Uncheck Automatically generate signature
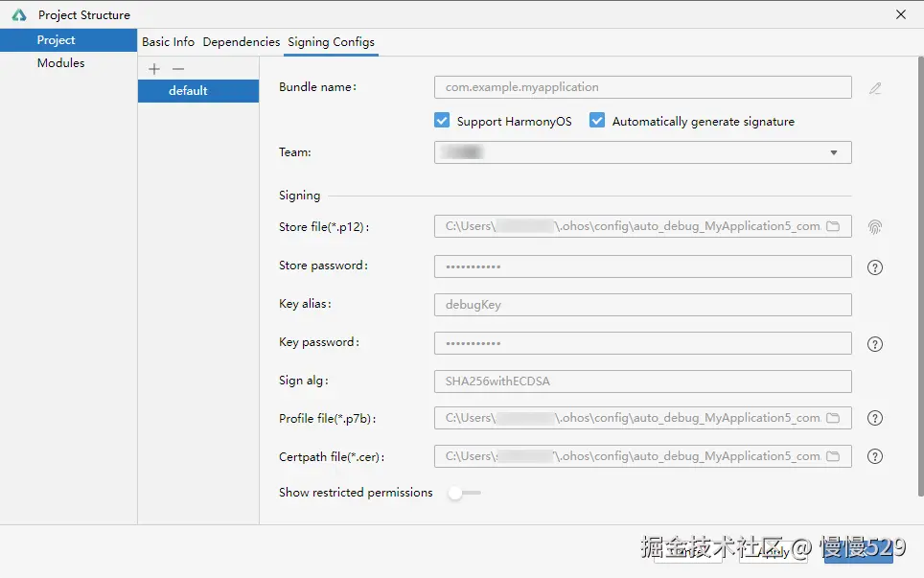The width and height of the screenshot is (924, 578). pyautogui.click(x=597, y=121)
